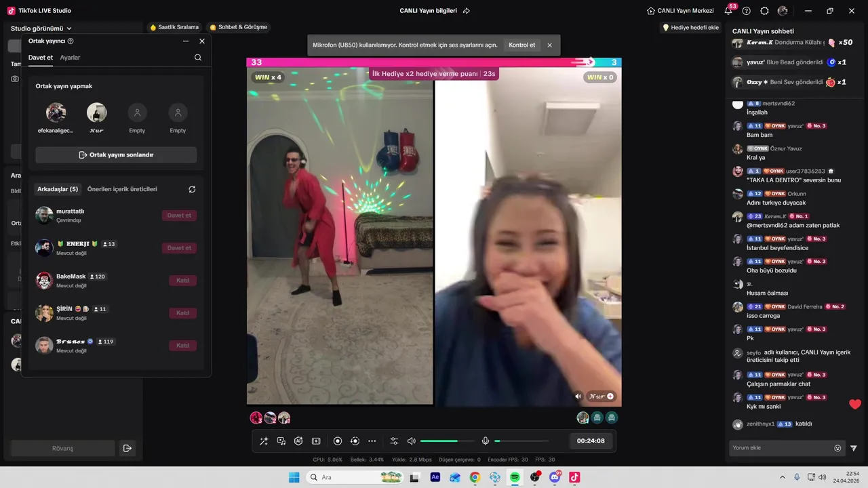Show hidden system tray icons
This screenshot has height=488, width=868.
[x=782, y=477]
